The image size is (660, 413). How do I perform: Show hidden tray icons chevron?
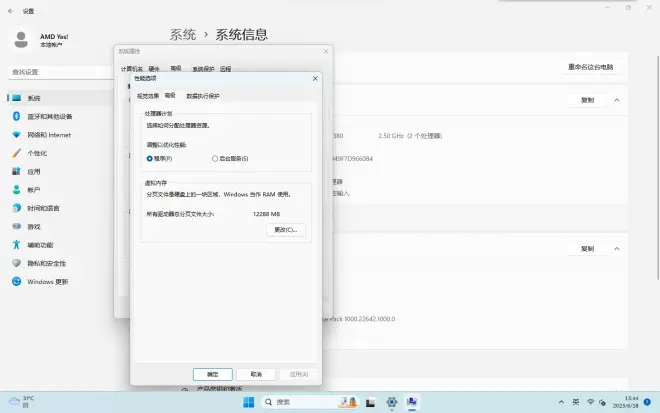pyautogui.click(x=561, y=402)
